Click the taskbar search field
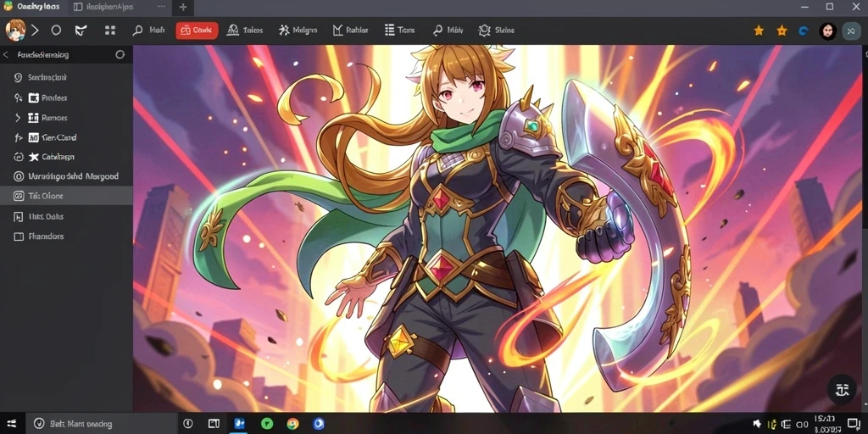 102,424
